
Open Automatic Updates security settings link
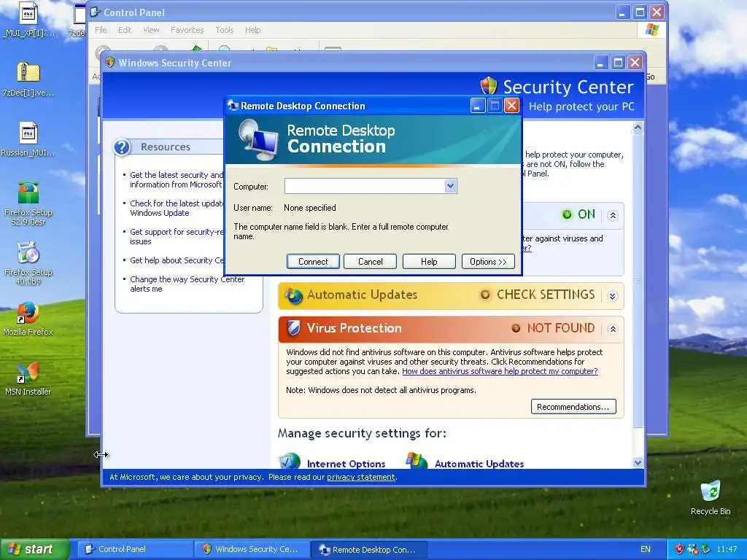pos(479,464)
